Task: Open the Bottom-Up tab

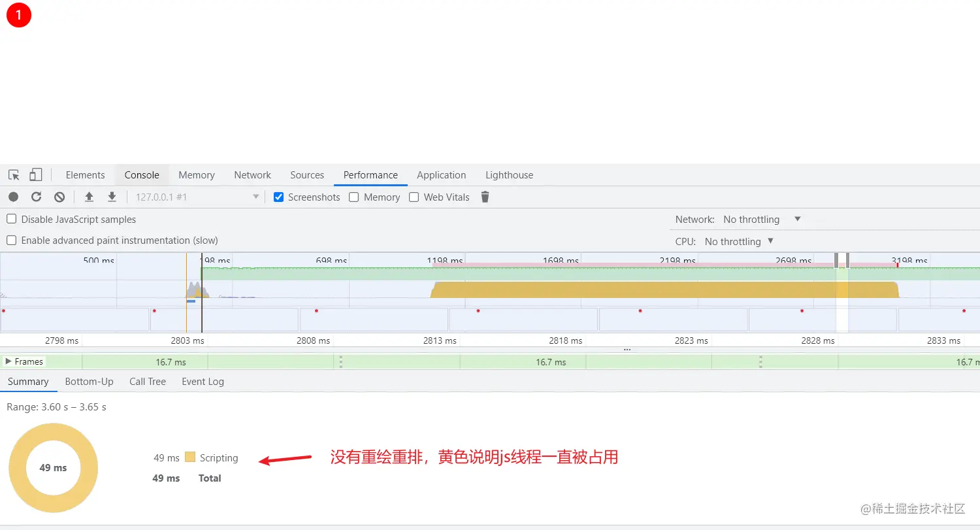Action: coord(89,382)
